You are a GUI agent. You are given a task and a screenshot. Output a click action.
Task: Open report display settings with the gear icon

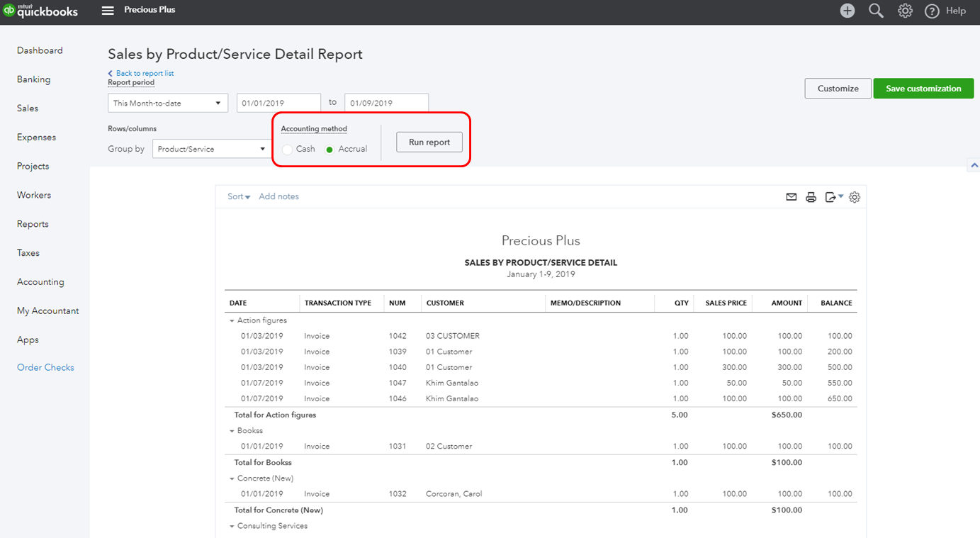[854, 197]
